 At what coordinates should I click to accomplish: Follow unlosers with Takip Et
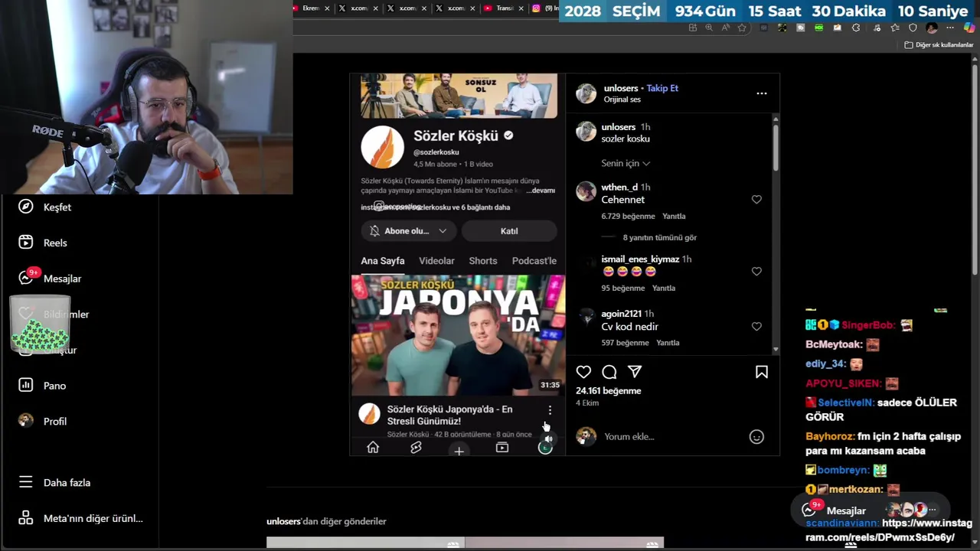coord(662,88)
